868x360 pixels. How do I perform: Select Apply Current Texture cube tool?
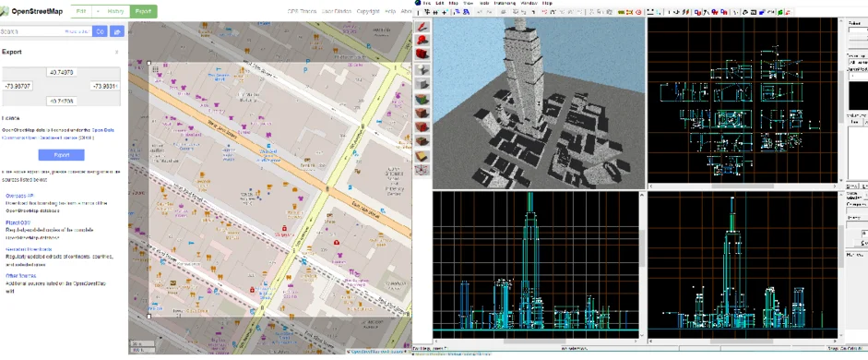[422, 114]
